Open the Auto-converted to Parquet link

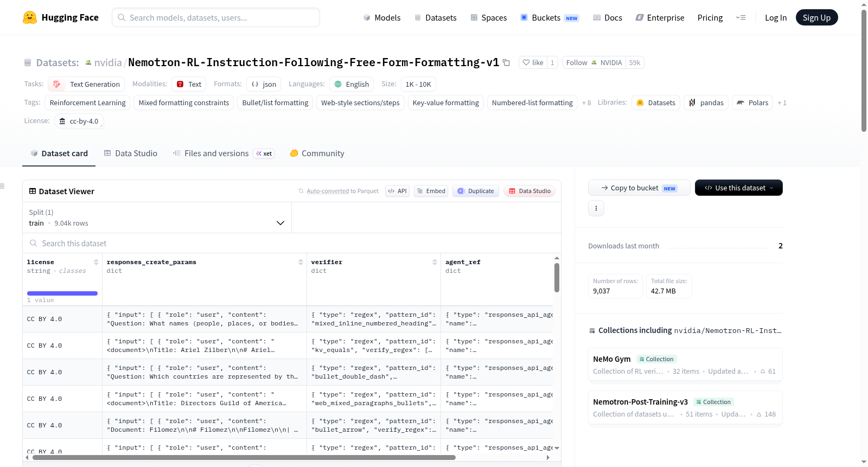tap(342, 191)
